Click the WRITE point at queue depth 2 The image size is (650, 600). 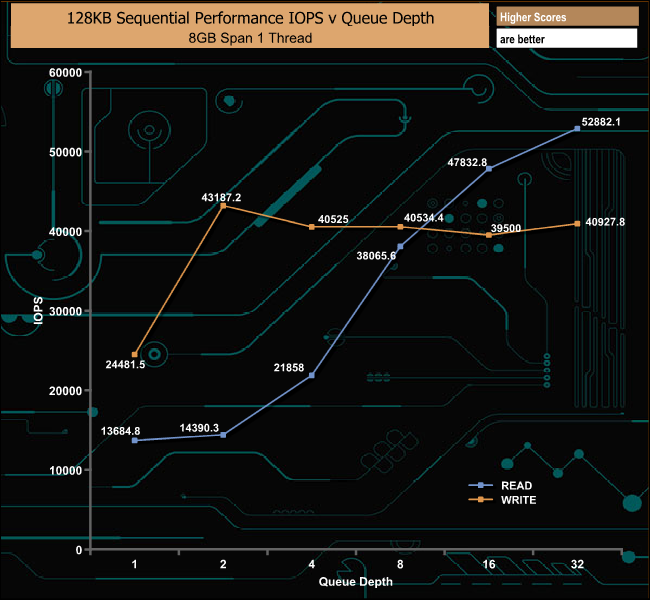[x=223, y=206]
